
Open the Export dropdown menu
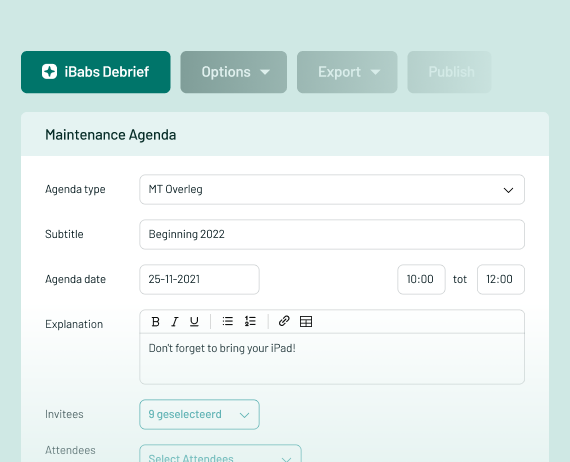click(347, 72)
